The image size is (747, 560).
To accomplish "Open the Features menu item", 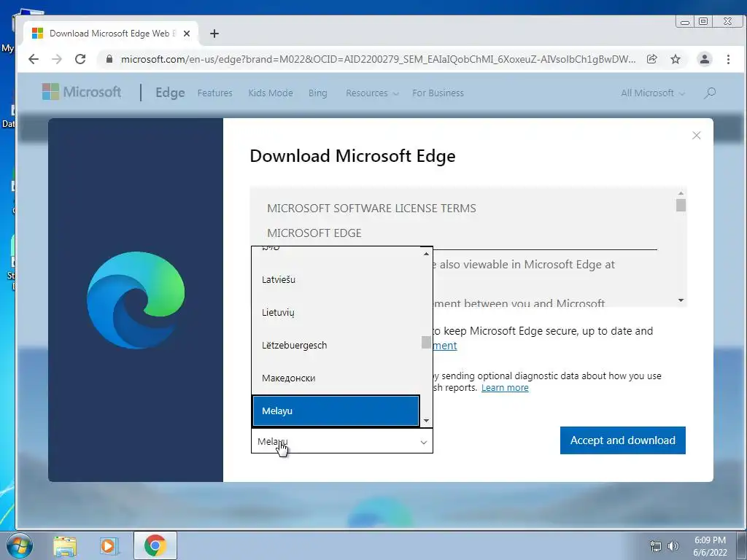I will pos(215,93).
